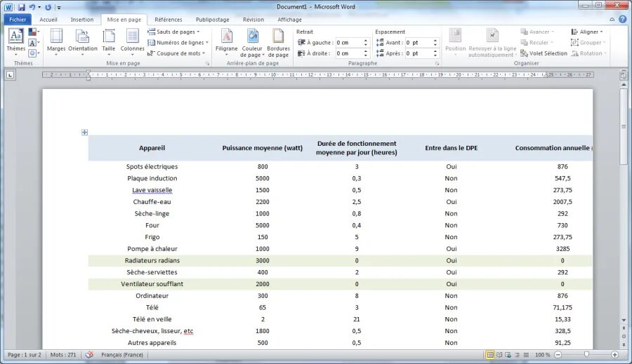
Task: Click the Thèmes gallery icon
Action: click(x=15, y=41)
